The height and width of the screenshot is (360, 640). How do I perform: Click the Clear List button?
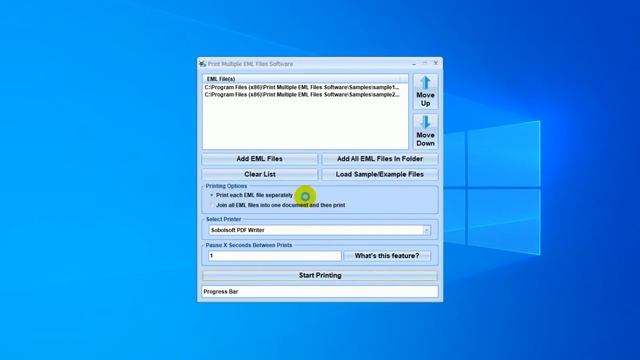point(260,174)
